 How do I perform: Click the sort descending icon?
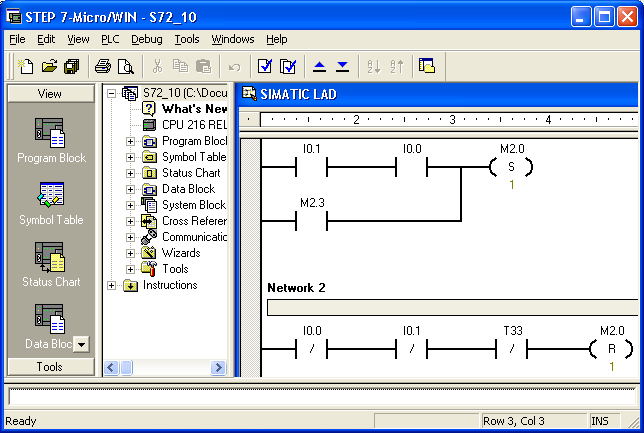point(396,66)
